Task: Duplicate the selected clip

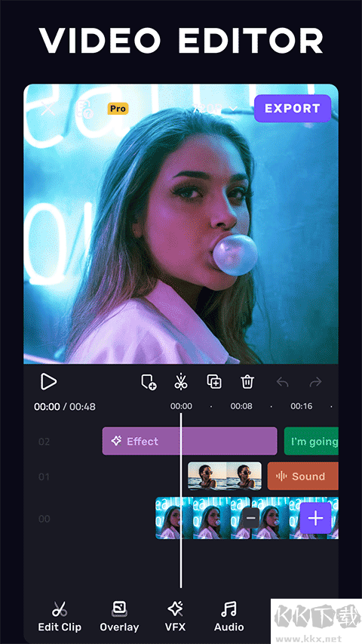Action: click(x=214, y=381)
